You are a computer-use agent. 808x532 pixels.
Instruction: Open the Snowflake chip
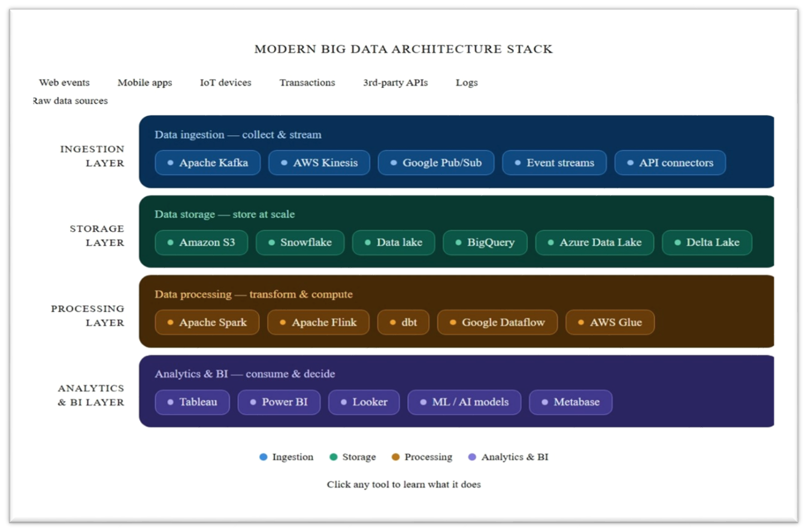[299, 242]
